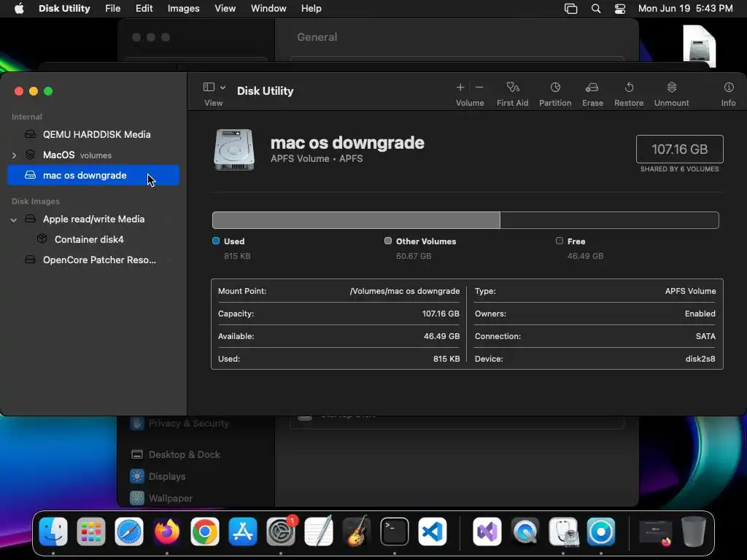Launch Visual Studio Code from Dock
This screenshot has height=560, width=747.
point(433,532)
